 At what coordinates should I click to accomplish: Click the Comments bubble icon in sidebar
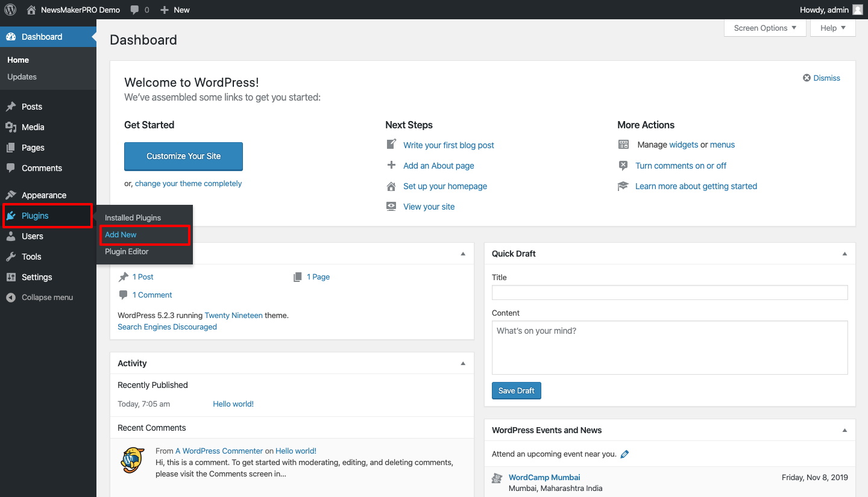[11, 168]
